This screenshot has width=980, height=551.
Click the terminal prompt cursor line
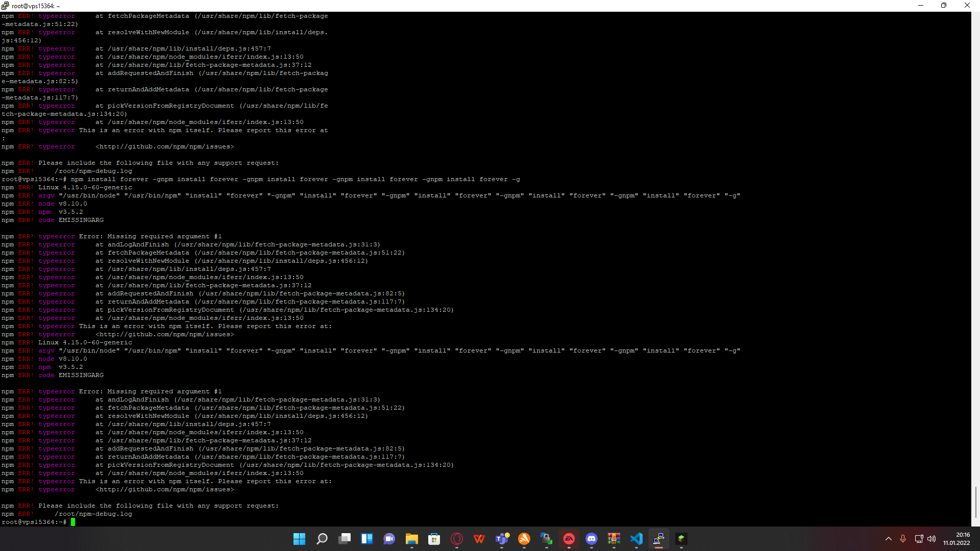pos(73,522)
